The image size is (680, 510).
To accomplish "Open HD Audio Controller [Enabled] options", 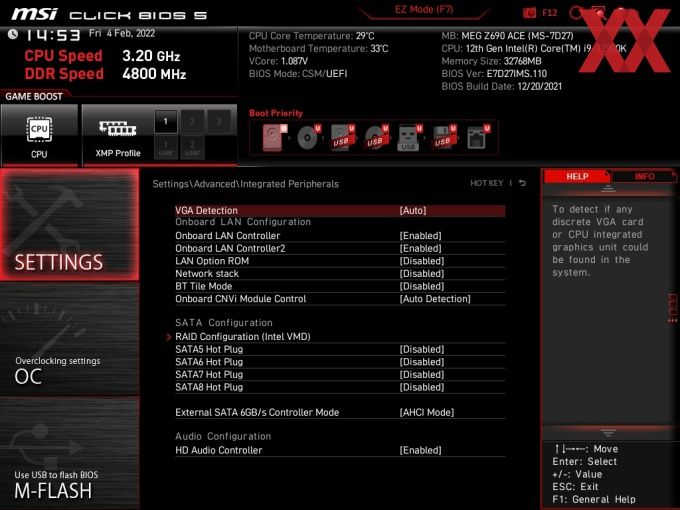I will click(x=420, y=450).
